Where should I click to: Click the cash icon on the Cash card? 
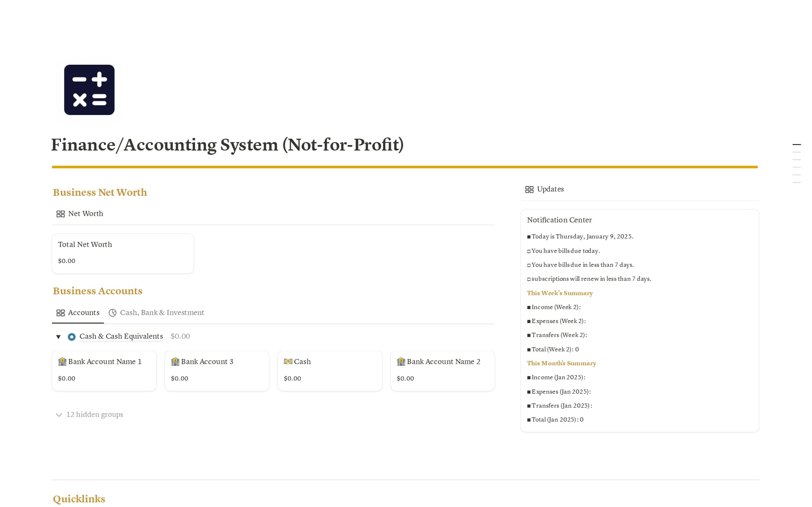click(288, 362)
